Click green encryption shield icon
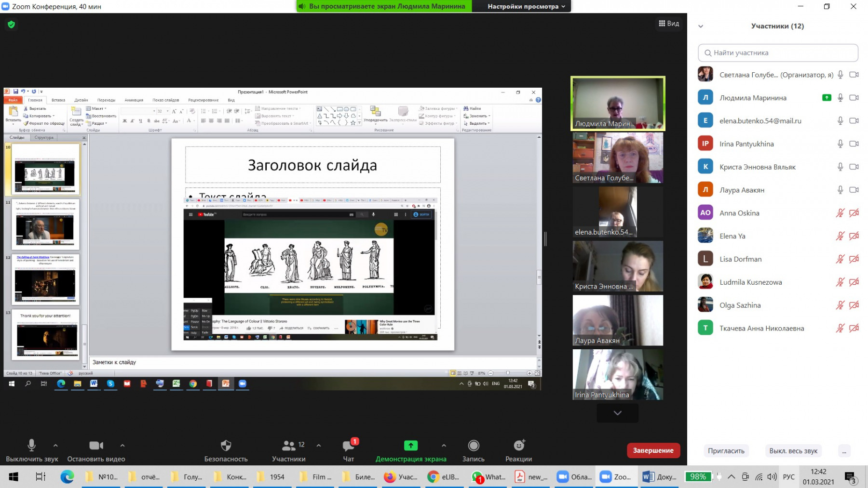 point(12,24)
